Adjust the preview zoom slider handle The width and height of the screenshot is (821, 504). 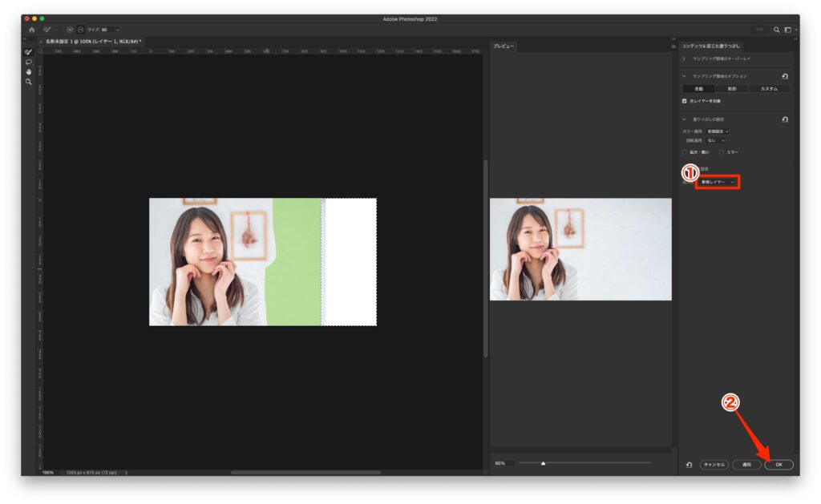tap(543, 463)
